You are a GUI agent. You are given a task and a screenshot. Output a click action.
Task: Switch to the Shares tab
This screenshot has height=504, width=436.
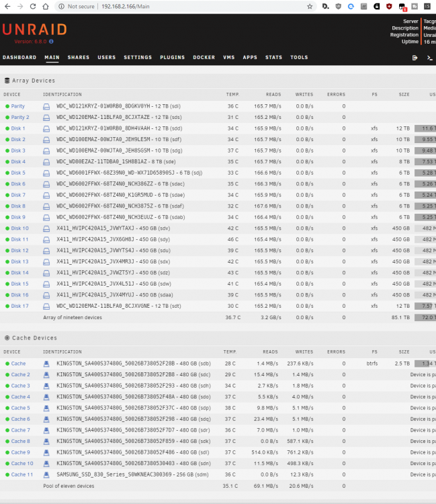pyautogui.click(x=79, y=58)
